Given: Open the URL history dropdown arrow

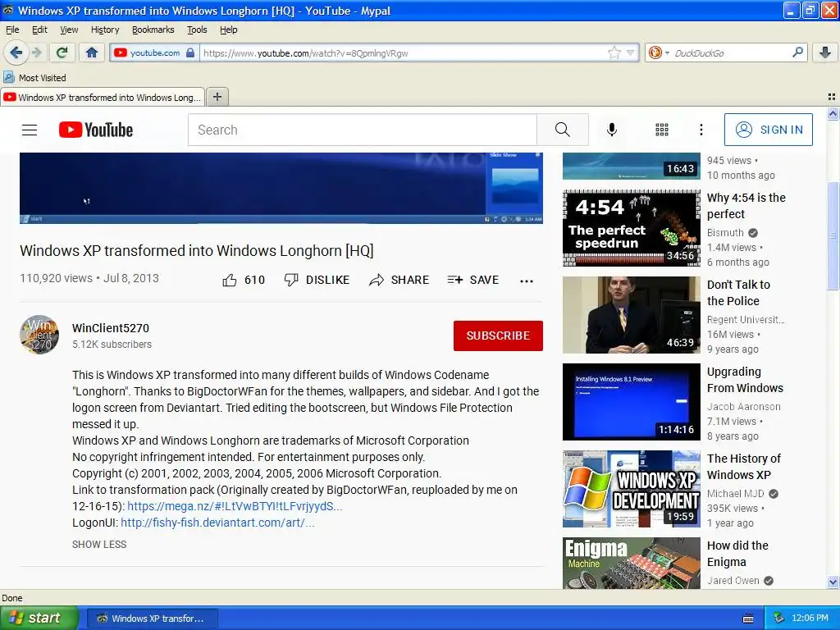Looking at the screenshot, I should point(631,52).
